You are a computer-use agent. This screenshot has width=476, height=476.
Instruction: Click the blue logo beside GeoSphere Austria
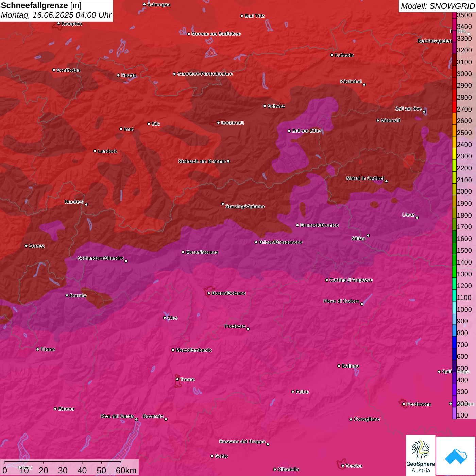pyautogui.click(x=456, y=456)
